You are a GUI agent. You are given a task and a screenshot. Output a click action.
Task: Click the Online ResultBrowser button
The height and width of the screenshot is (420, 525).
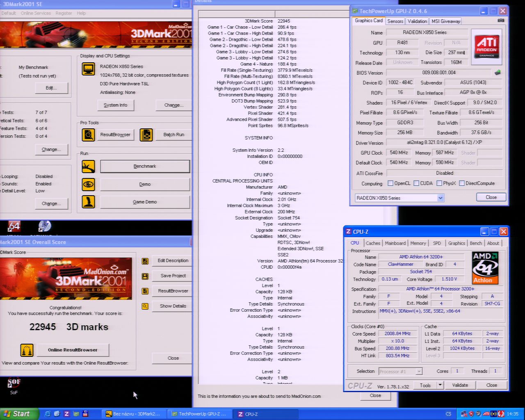pos(73,350)
